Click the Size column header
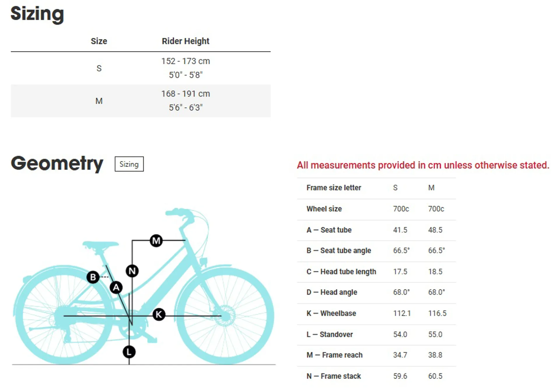The height and width of the screenshot is (392, 560). [x=99, y=41]
